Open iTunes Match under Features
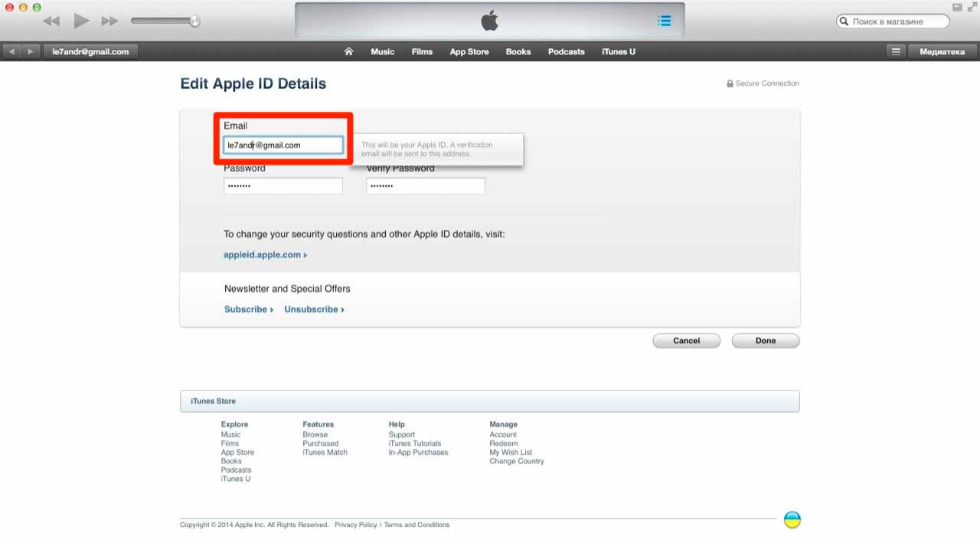 pos(325,453)
